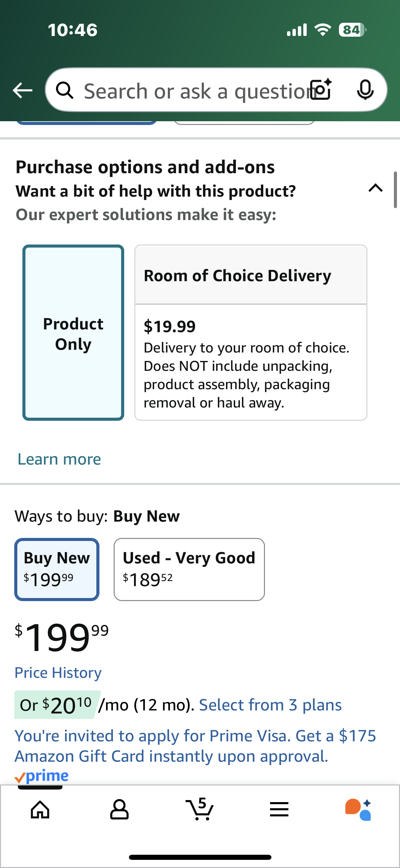Image resolution: width=400 pixels, height=868 pixels.
Task: Tap the search magnifier icon
Action: point(66,90)
